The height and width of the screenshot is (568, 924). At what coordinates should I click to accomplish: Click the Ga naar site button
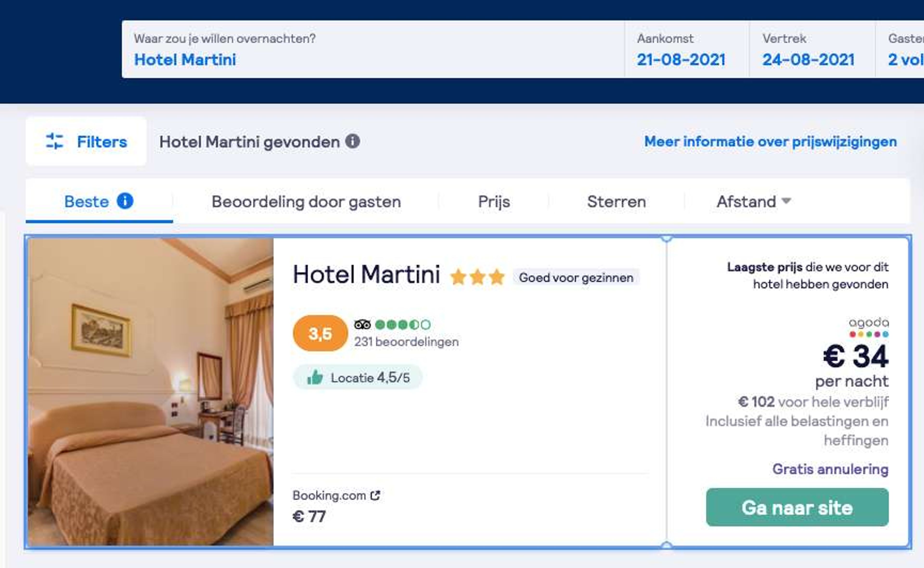tap(797, 507)
